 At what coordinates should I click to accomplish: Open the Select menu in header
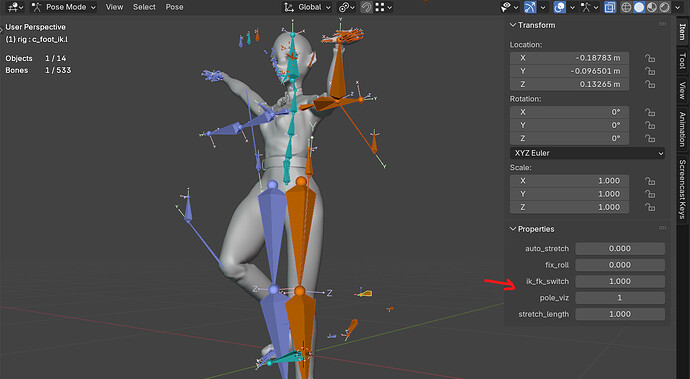click(x=144, y=7)
